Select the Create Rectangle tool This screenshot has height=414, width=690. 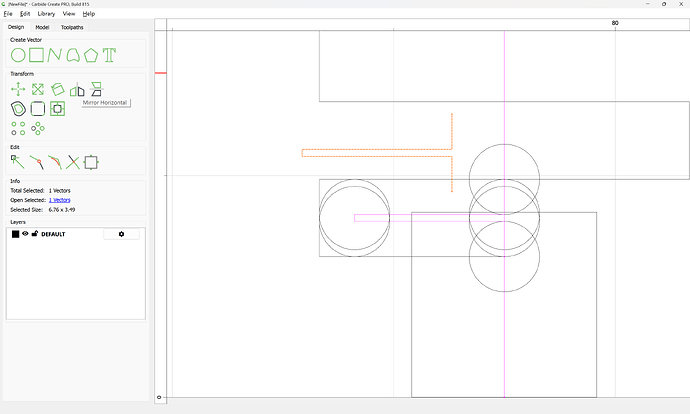pos(37,55)
